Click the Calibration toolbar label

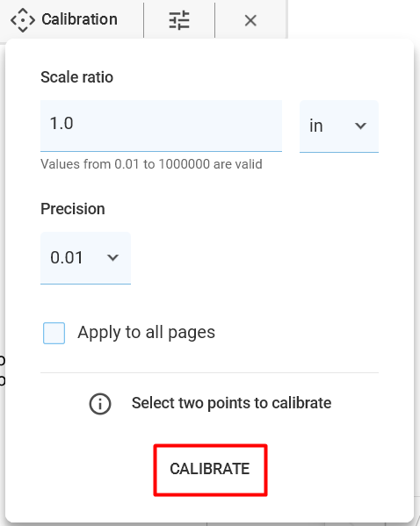(80, 19)
